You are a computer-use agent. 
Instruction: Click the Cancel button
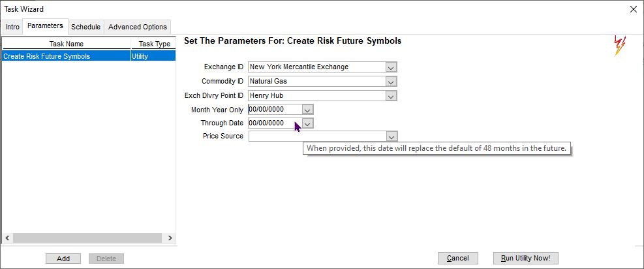[458, 259]
